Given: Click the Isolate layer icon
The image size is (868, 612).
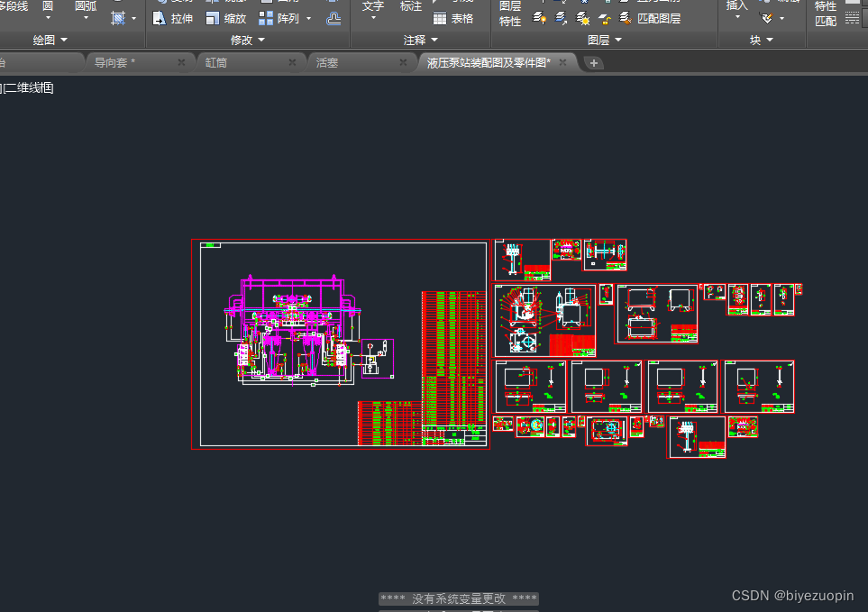Looking at the screenshot, I should pyautogui.click(x=539, y=18).
